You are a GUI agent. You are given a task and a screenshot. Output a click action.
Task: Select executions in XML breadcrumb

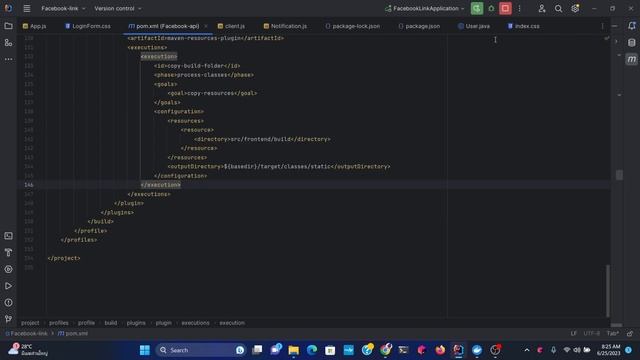[196, 323]
